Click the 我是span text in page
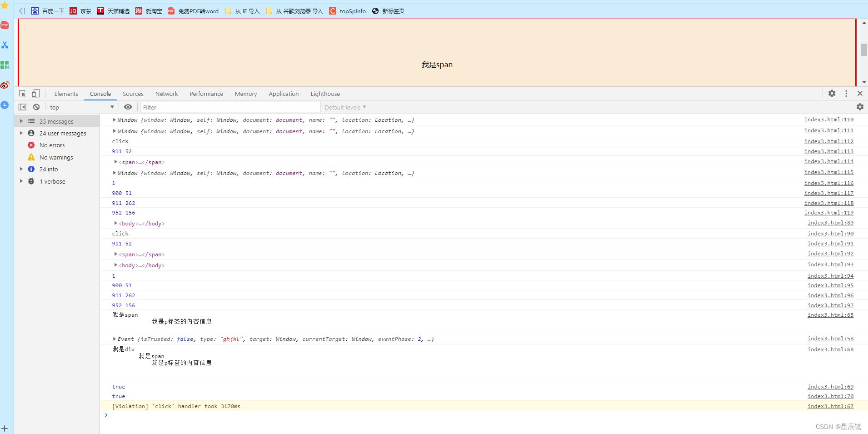 [437, 65]
